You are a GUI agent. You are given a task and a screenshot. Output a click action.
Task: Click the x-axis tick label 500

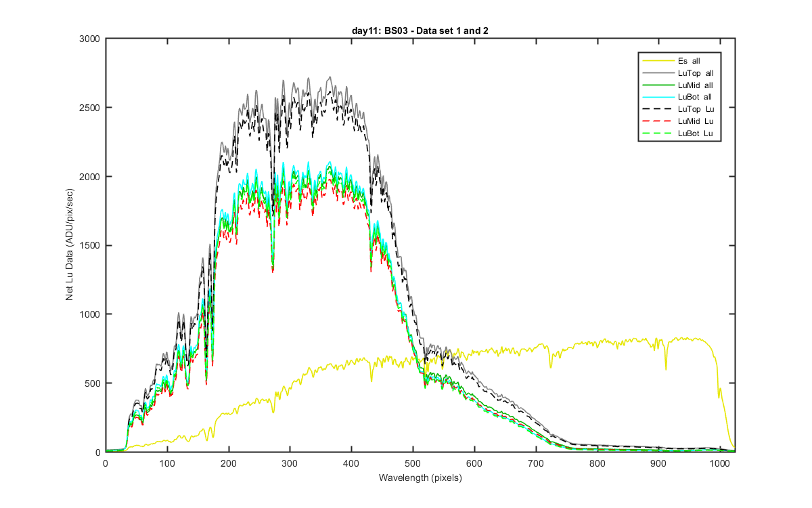[413, 463]
